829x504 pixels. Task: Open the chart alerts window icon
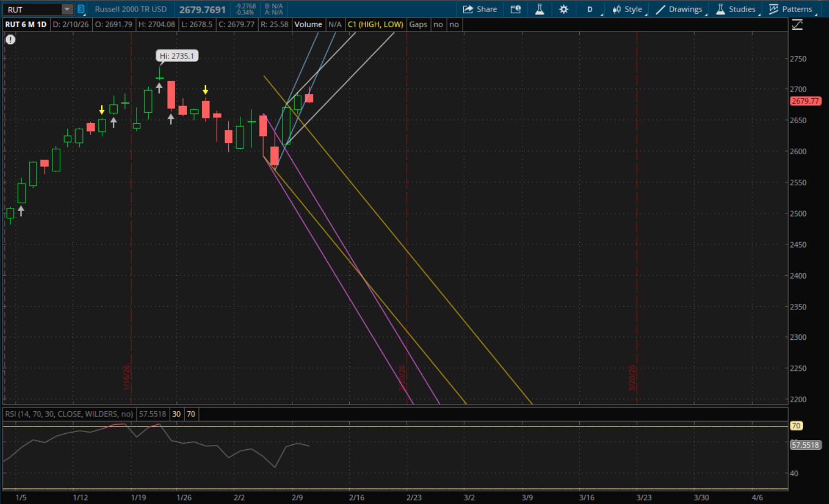(x=515, y=9)
